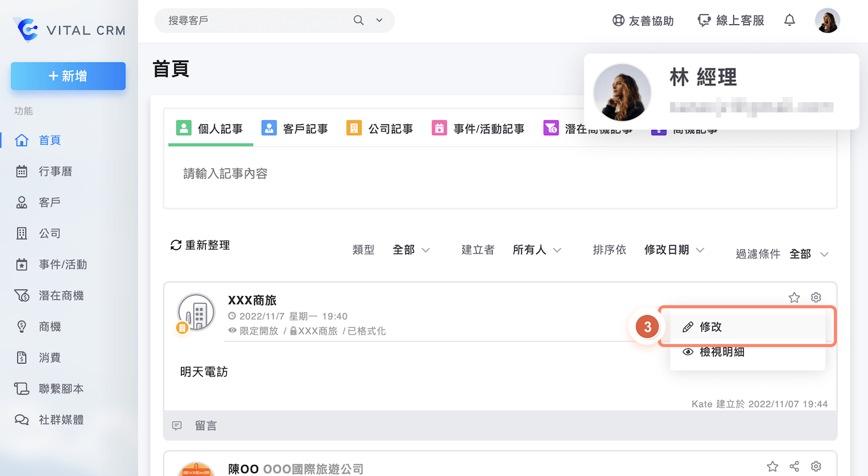
Task: Choose 修改 from the gear menu
Action: [x=747, y=327]
